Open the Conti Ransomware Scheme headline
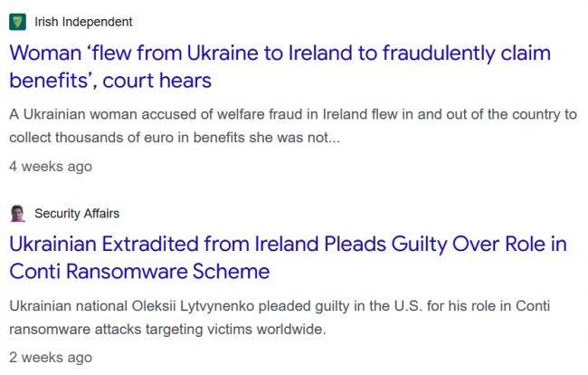 288,257
